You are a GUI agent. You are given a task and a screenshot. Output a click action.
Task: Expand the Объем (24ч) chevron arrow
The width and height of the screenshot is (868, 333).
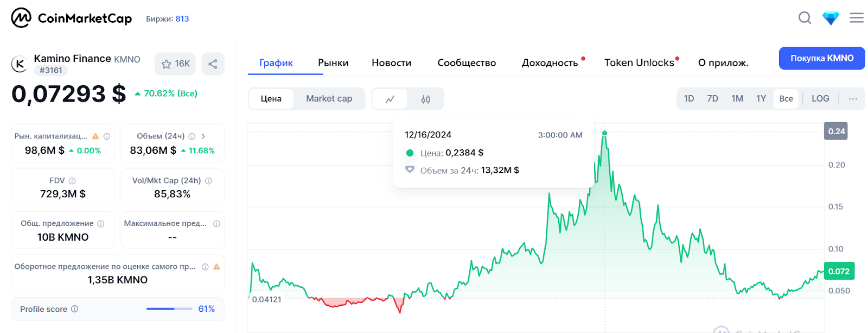coord(203,136)
